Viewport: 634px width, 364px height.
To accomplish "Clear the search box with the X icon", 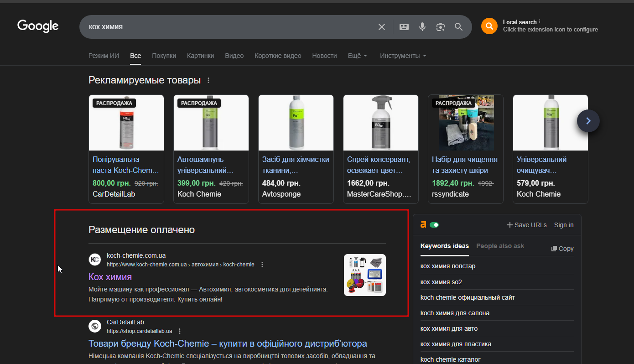I will (x=382, y=27).
